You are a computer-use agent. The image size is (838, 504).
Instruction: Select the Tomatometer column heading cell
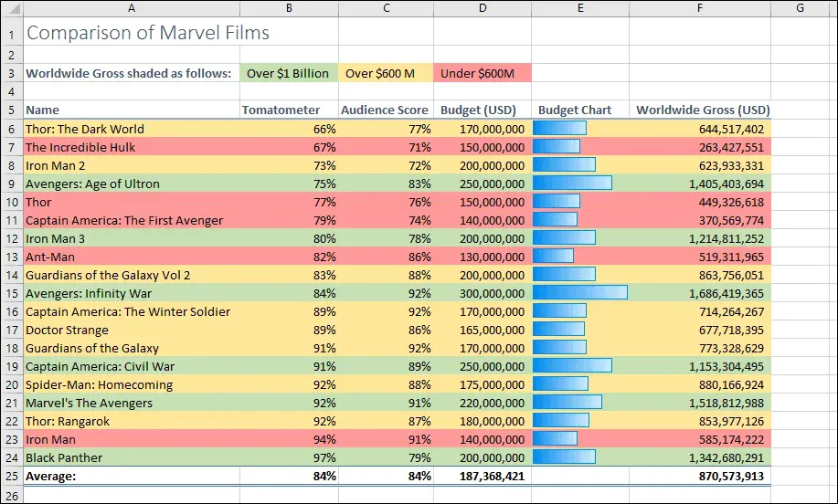click(x=288, y=110)
